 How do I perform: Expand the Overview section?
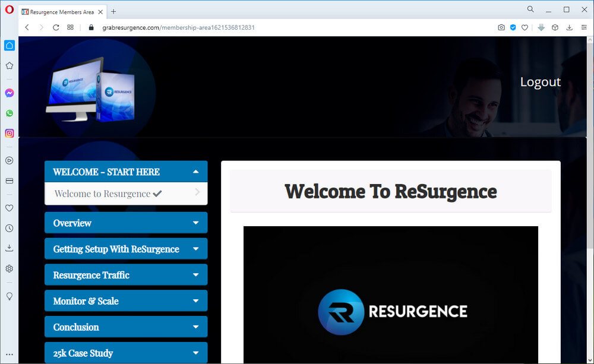click(126, 223)
